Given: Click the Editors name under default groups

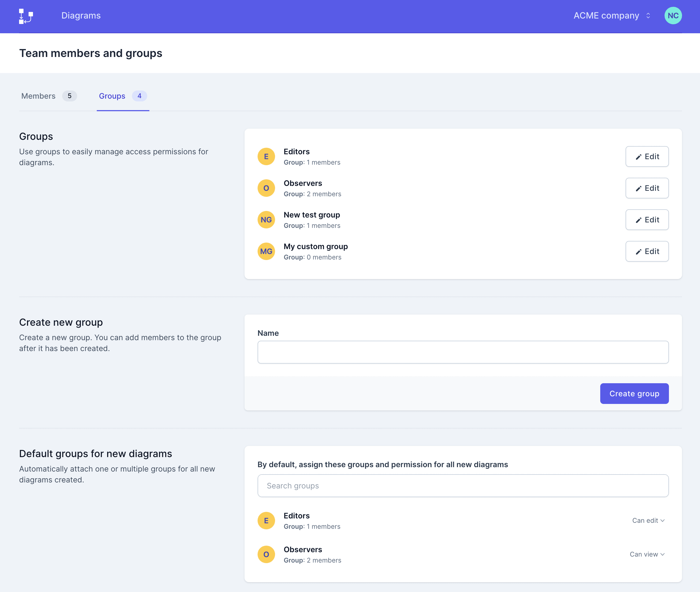Looking at the screenshot, I should pyautogui.click(x=297, y=516).
